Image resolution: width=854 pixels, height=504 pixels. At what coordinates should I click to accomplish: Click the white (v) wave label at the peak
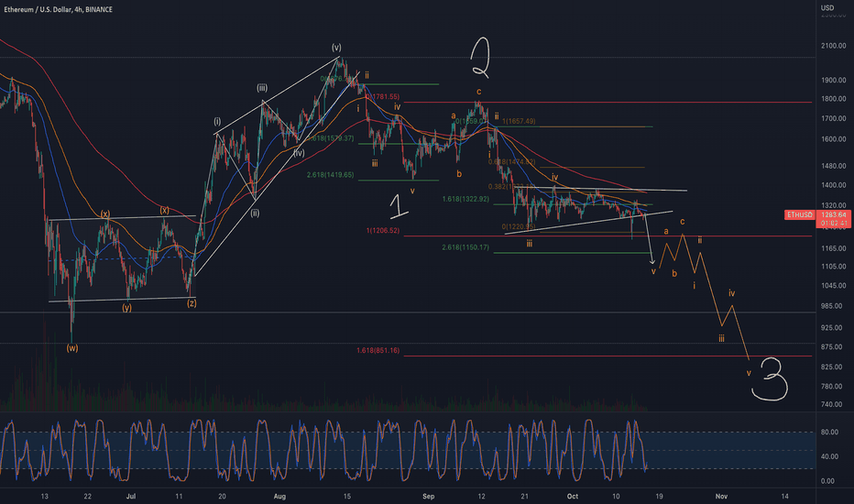pyautogui.click(x=336, y=48)
